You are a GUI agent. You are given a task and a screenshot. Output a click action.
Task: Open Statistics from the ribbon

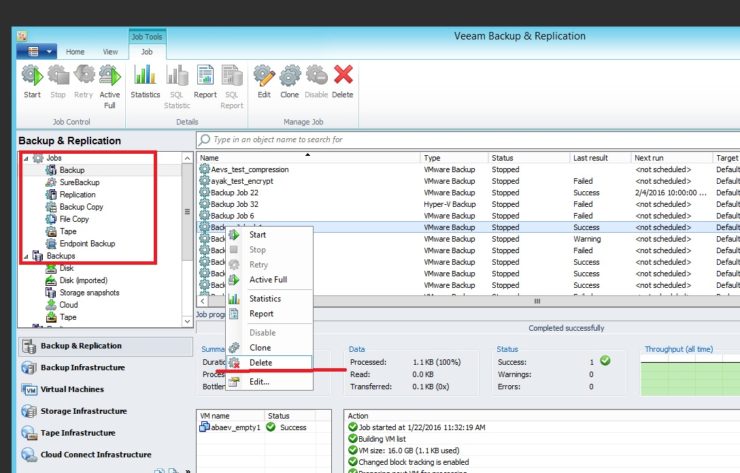point(145,82)
